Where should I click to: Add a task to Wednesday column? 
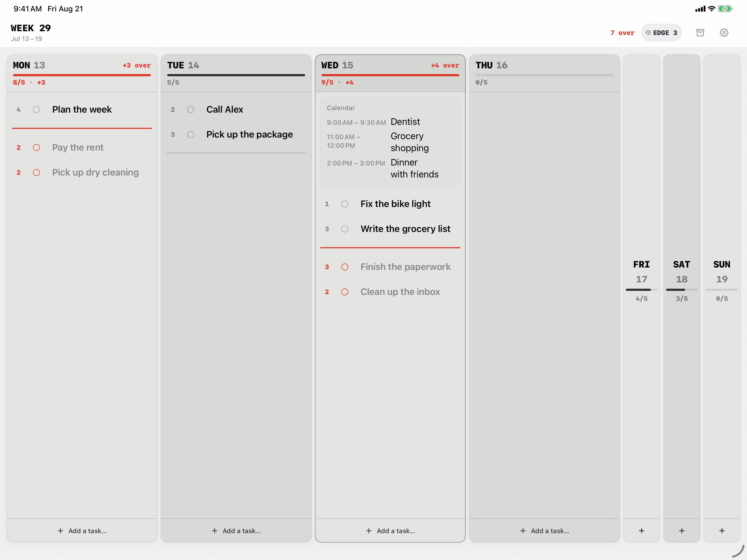[x=390, y=531]
